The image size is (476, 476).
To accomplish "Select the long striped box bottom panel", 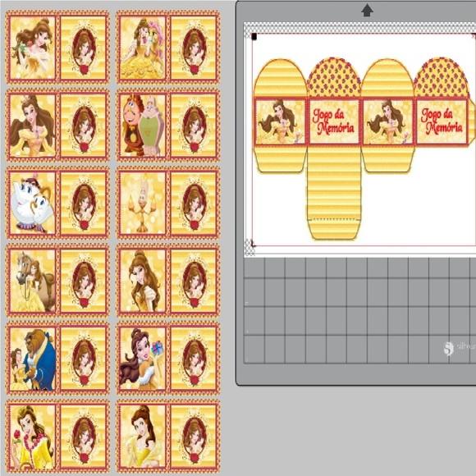I will (x=334, y=183).
